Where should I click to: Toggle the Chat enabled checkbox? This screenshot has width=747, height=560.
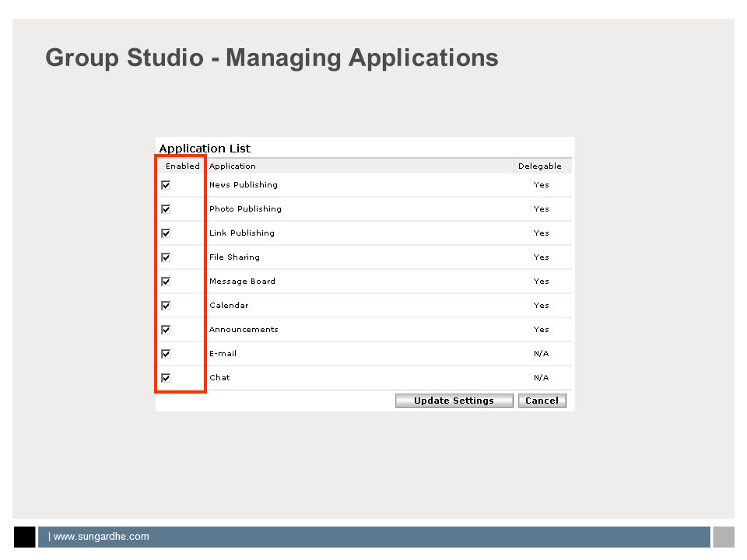[166, 378]
